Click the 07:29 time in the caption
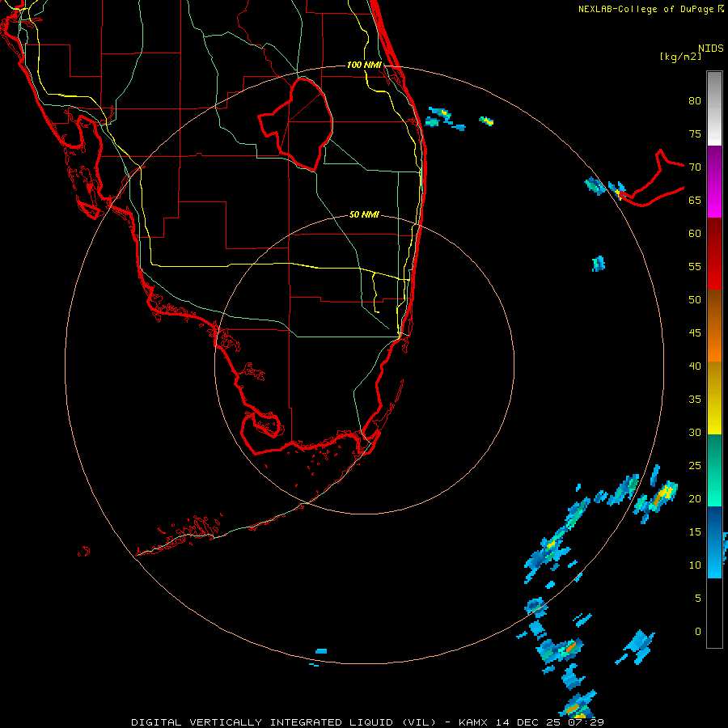The width and height of the screenshot is (728, 728). (x=586, y=722)
